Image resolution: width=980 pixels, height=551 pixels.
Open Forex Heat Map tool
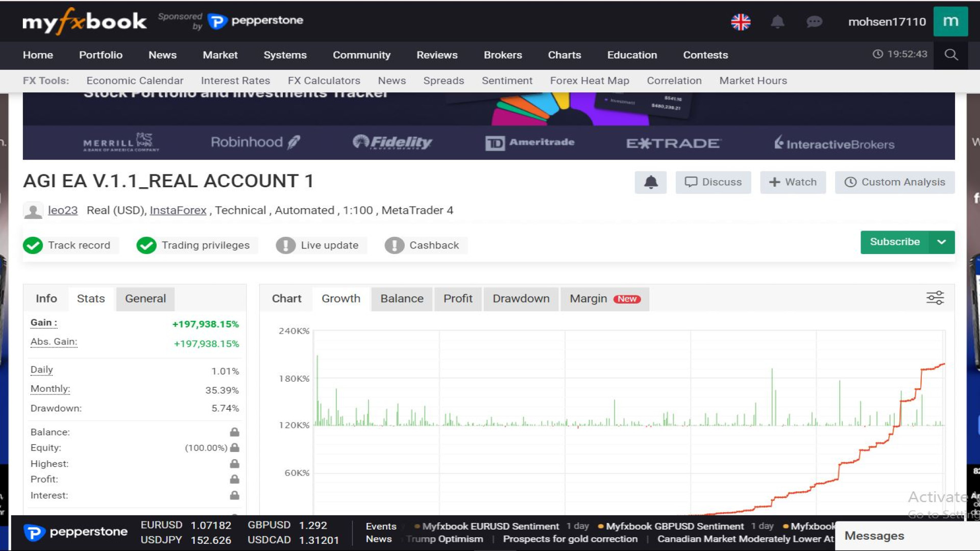coord(590,81)
